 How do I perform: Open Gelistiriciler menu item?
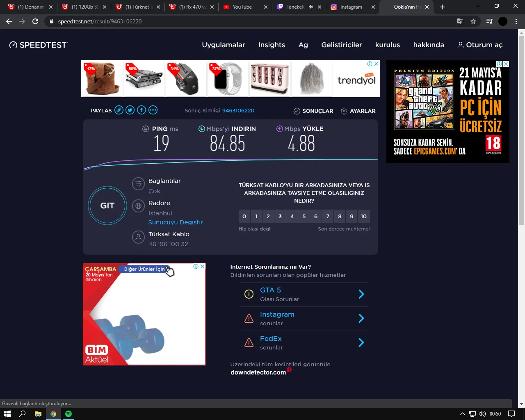pyautogui.click(x=342, y=45)
